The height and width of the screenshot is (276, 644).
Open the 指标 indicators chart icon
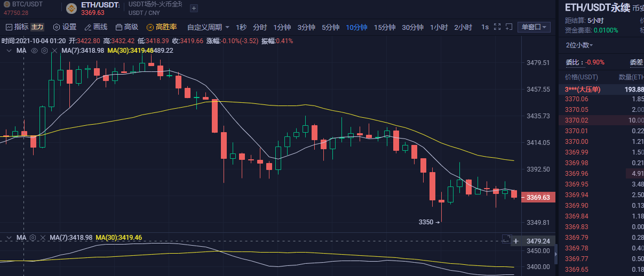pos(9,27)
